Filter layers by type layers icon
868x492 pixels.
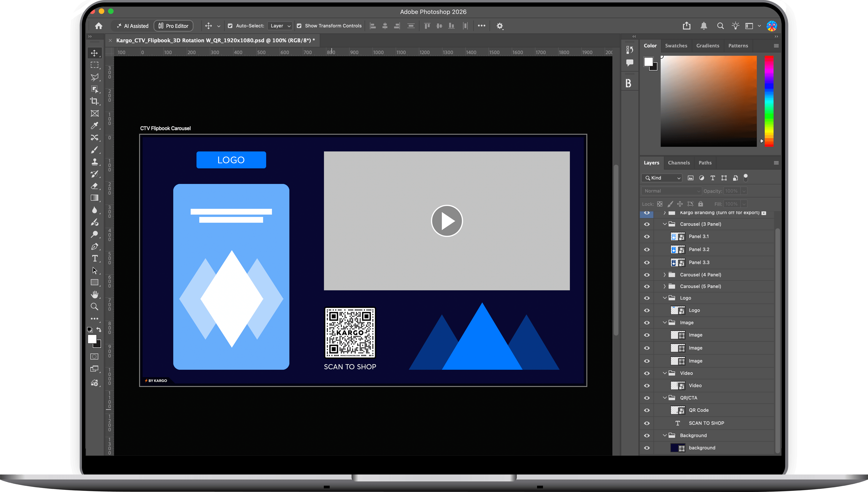(713, 178)
